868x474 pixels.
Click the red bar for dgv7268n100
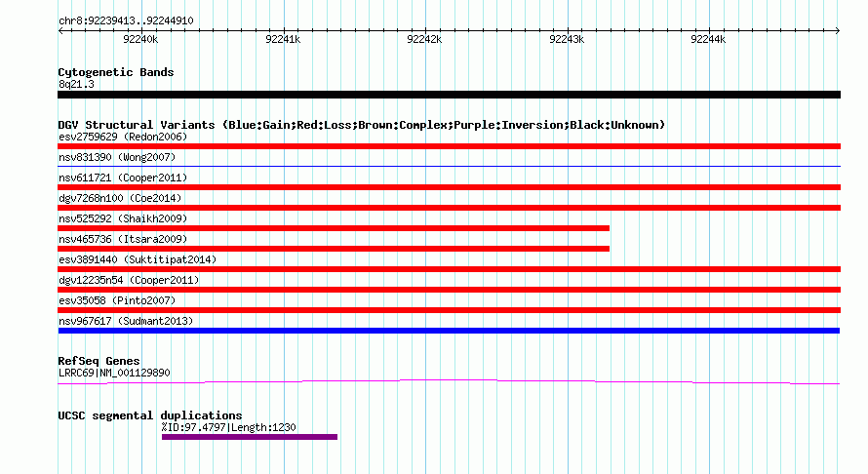(x=449, y=208)
